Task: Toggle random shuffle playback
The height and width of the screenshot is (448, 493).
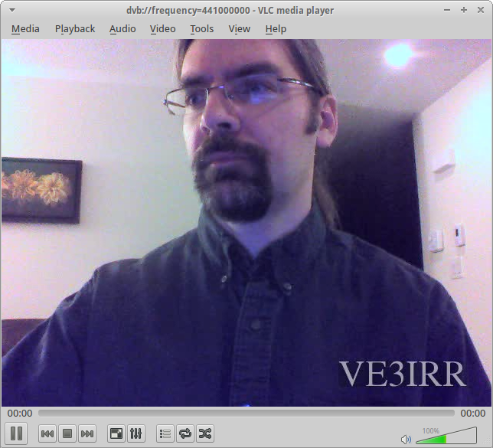Action: 205,433
